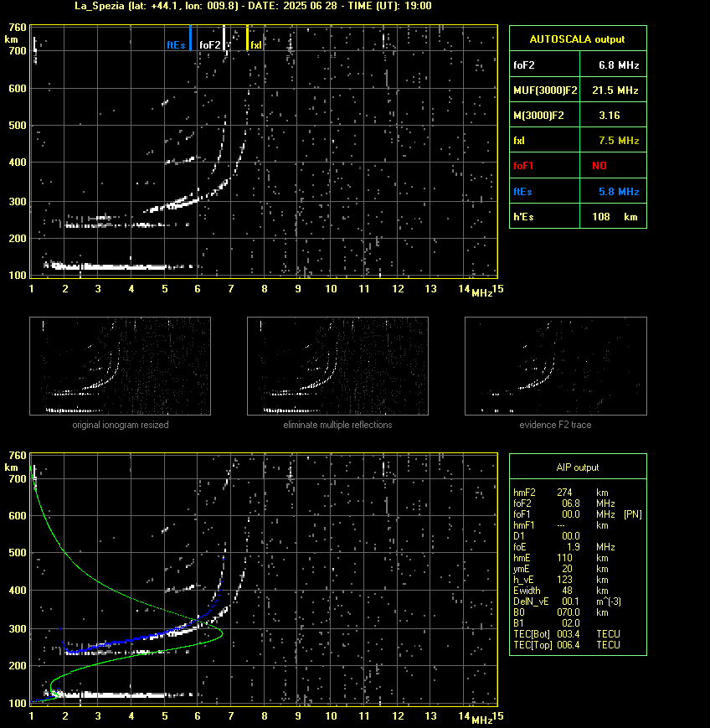Click the La_Spezia date and time title
The width and height of the screenshot is (710, 728).
click(x=253, y=6)
